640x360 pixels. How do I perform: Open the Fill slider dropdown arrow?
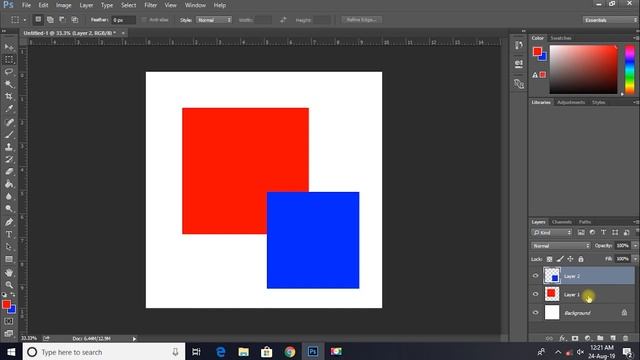635,259
